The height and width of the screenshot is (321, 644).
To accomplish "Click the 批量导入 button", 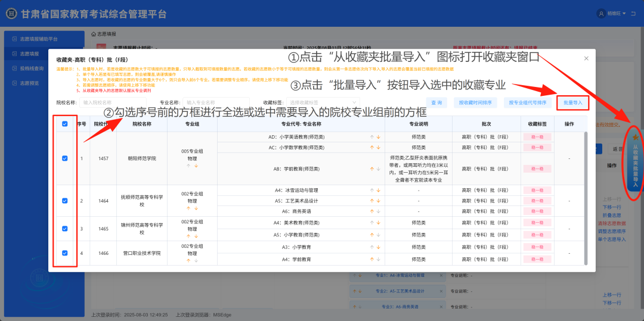I will pyautogui.click(x=573, y=102).
